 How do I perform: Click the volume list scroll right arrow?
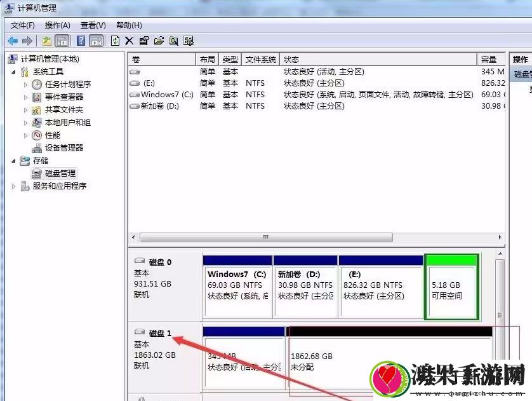[x=500, y=237]
